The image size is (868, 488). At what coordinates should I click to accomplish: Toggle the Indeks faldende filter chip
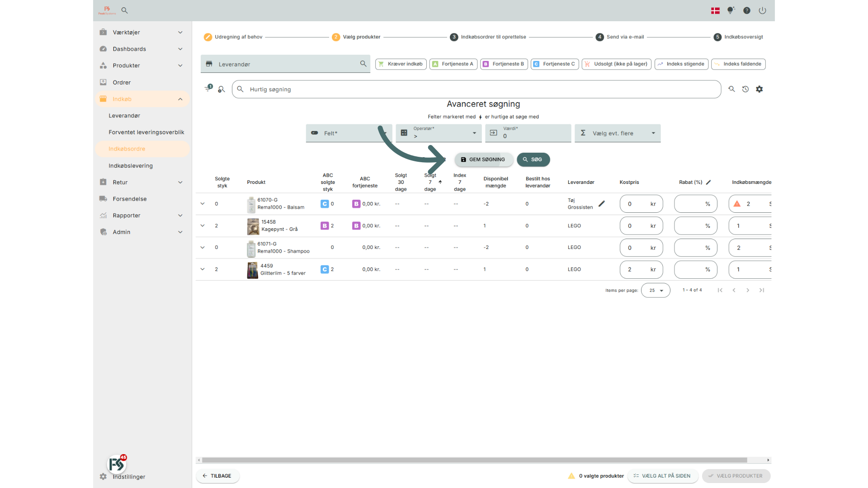tap(738, 64)
